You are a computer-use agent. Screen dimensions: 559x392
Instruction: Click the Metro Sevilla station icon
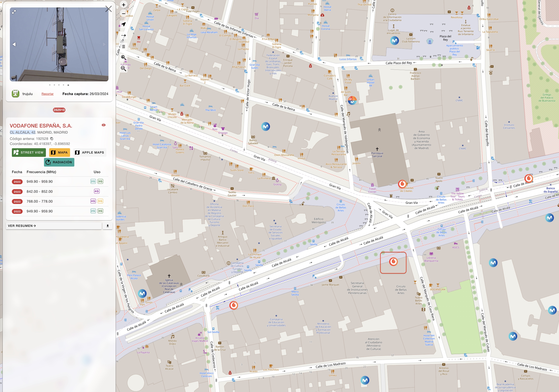click(x=295, y=288)
